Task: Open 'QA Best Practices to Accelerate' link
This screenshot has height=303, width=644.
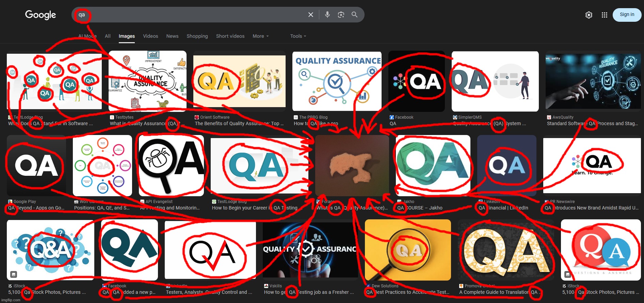Action: point(408,292)
